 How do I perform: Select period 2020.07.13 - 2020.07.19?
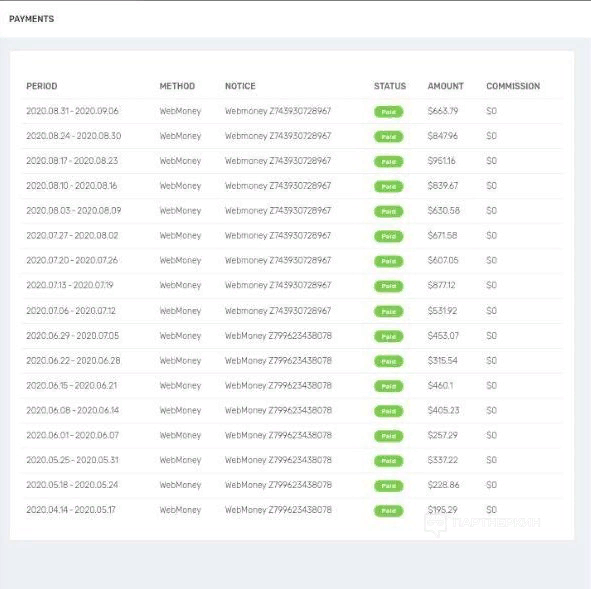click(69, 285)
